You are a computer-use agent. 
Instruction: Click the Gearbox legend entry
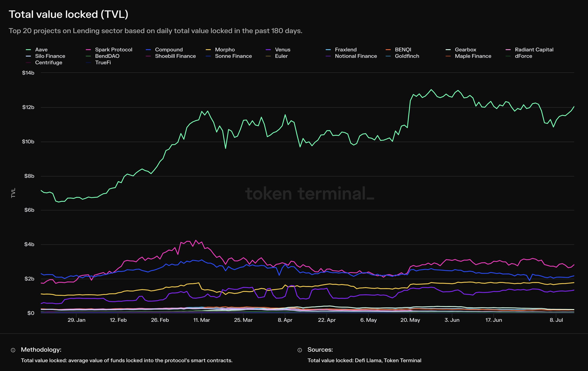tap(465, 50)
